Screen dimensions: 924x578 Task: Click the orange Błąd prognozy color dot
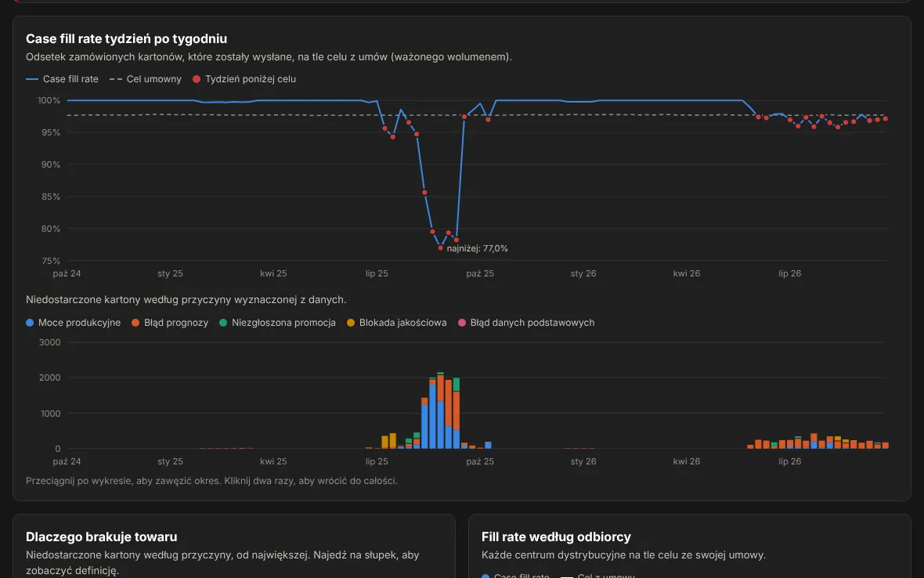[x=135, y=323]
